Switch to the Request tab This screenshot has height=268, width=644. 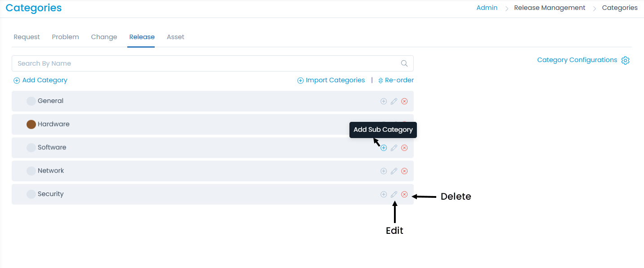pyautogui.click(x=27, y=37)
